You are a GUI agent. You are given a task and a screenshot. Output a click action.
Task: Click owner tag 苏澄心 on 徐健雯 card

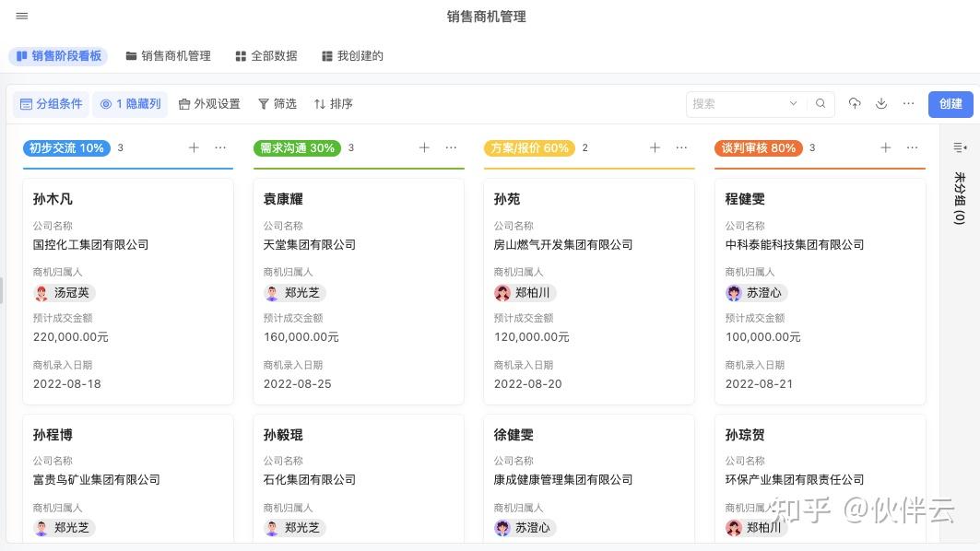(525, 528)
